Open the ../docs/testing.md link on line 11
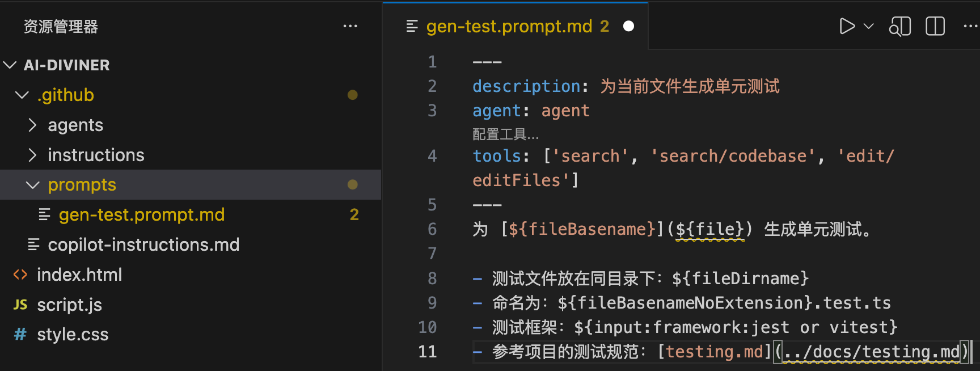 [x=872, y=351]
